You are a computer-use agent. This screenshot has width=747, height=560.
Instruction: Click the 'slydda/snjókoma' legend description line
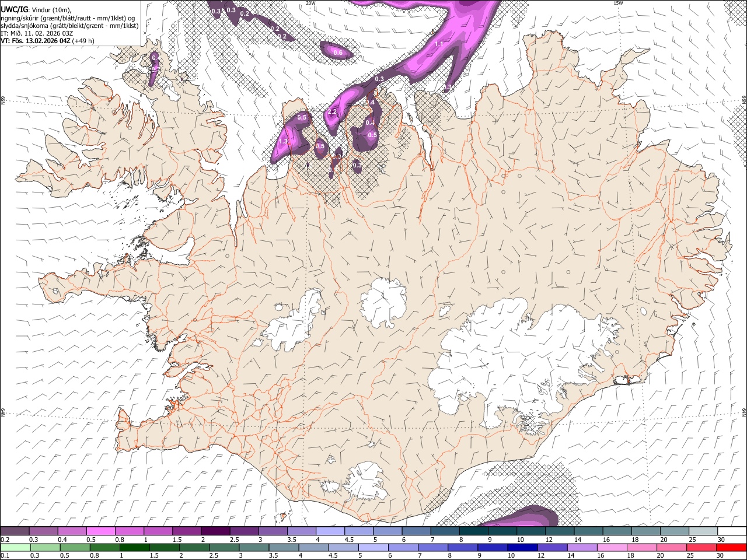pyautogui.click(x=69, y=26)
